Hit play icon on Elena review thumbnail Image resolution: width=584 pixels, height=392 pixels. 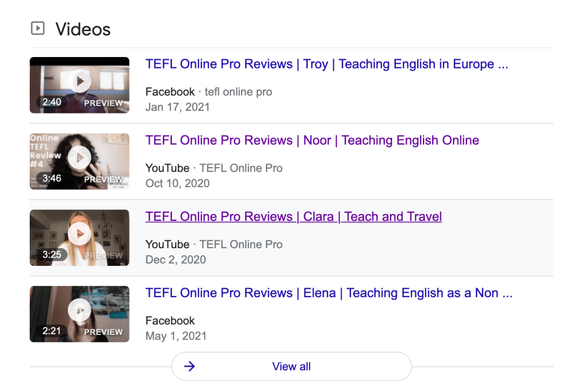tap(79, 310)
